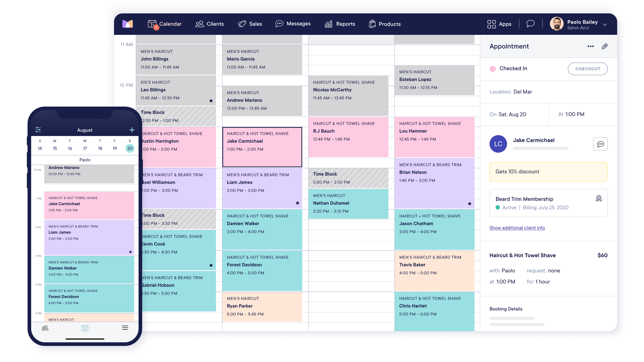This screenshot has height=362, width=644.
Task: Select day 18 on phone week strip
Action: pos(100,148)
